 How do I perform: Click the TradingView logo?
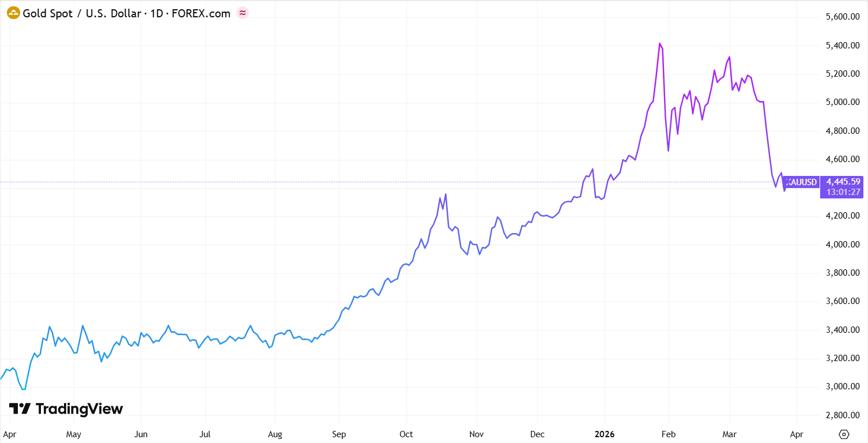66,409
